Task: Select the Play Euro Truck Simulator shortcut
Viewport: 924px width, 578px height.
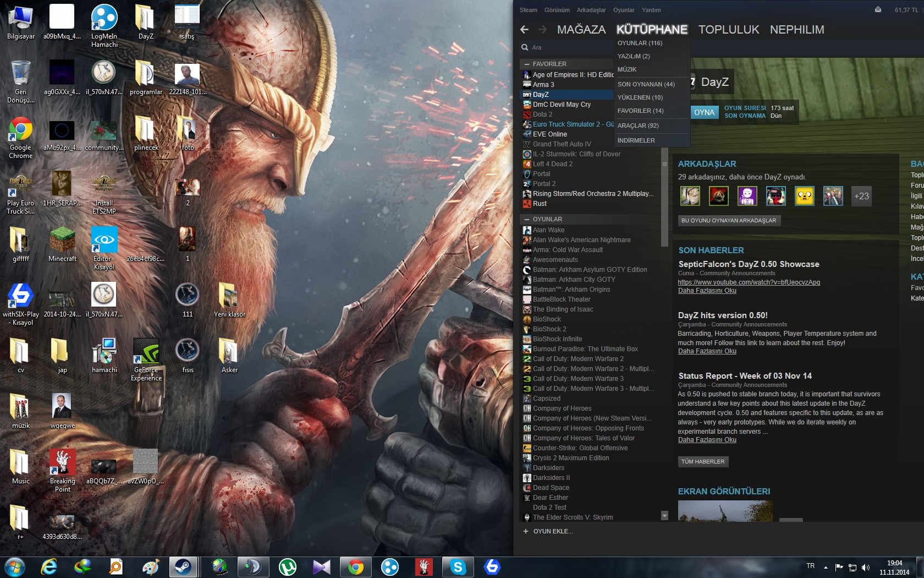Action: click(x=21, y=193)
